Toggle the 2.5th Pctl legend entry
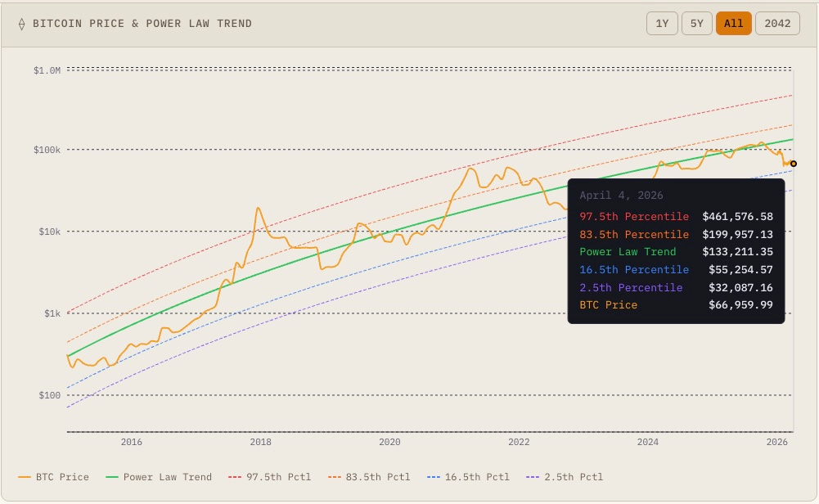Image resolution: width=819 pixels, height=504 pixels. (565, 477)
